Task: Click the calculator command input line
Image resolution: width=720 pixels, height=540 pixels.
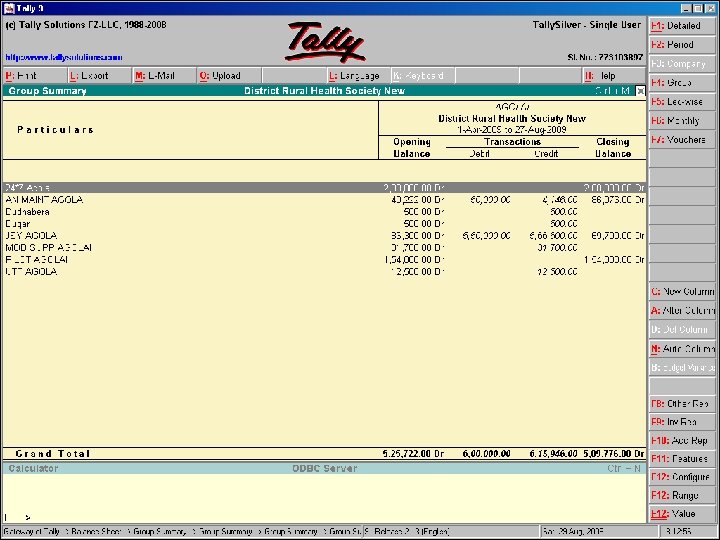Action: point(324,518)
